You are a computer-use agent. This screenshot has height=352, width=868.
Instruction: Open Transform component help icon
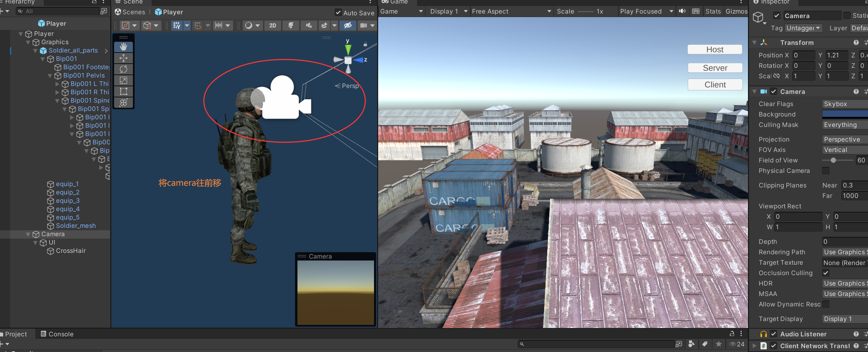[x=856, y=42]
